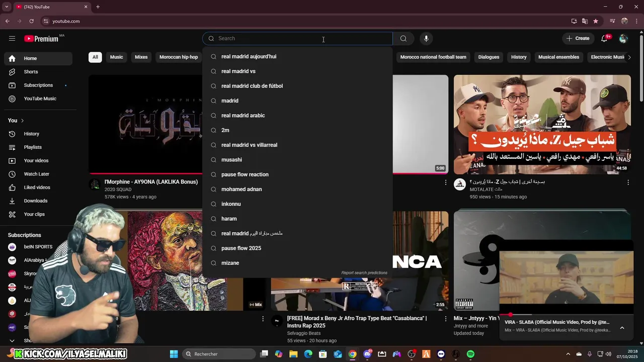Click the search magnifier button

click(403, 38)
